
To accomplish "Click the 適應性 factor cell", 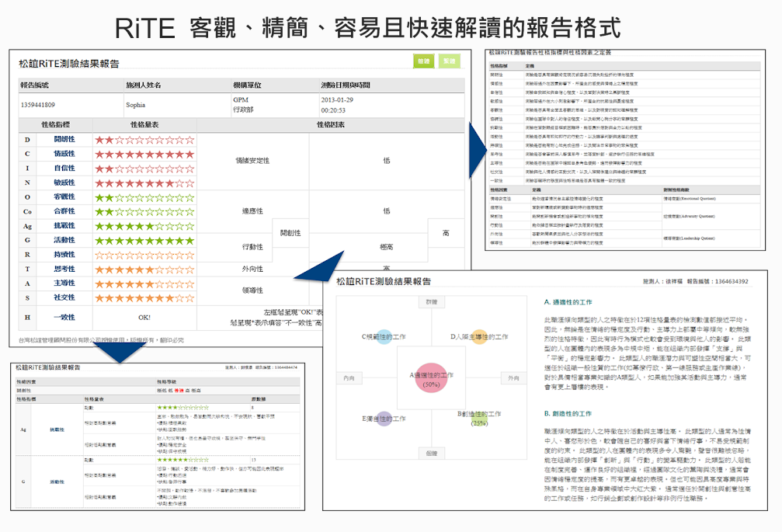I will 252,211.
